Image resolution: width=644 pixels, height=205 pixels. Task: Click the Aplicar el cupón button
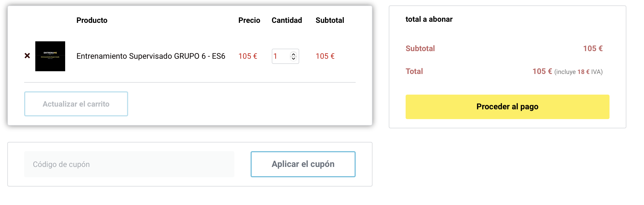[303, 164]
